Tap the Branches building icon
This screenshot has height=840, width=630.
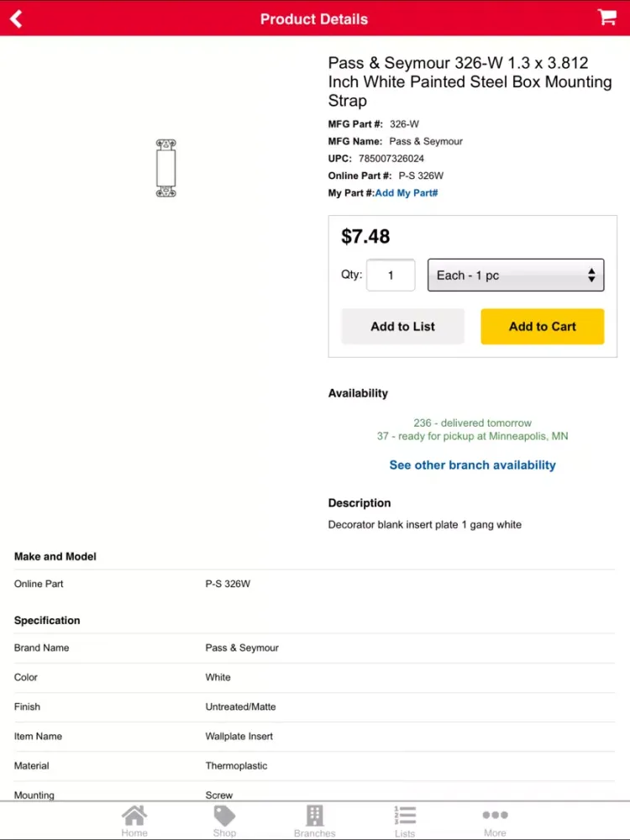pos(314,815)
